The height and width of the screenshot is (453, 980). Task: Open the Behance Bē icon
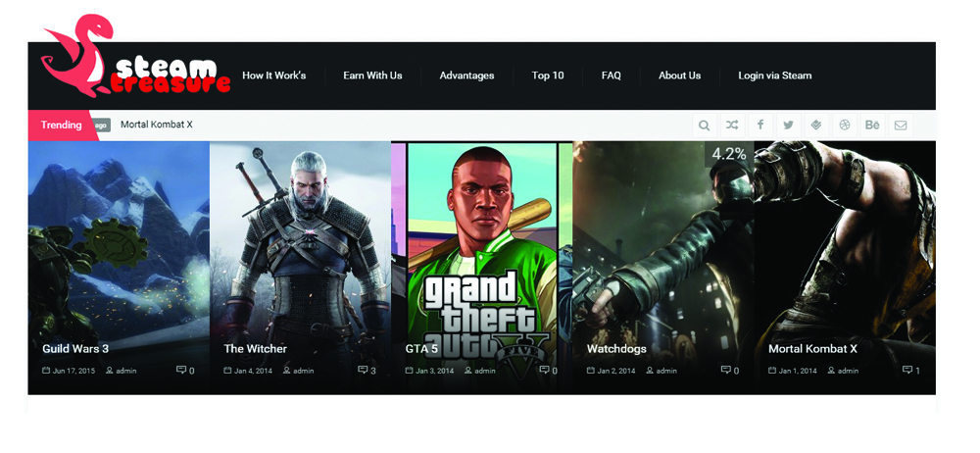[872, 126]
